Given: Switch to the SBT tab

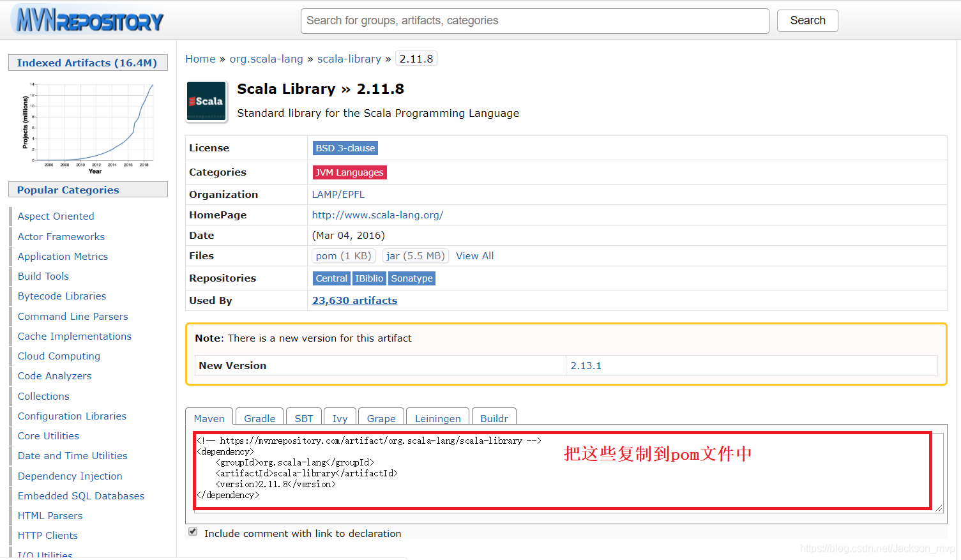Looking at the screenshot, I should coord(304,418).
